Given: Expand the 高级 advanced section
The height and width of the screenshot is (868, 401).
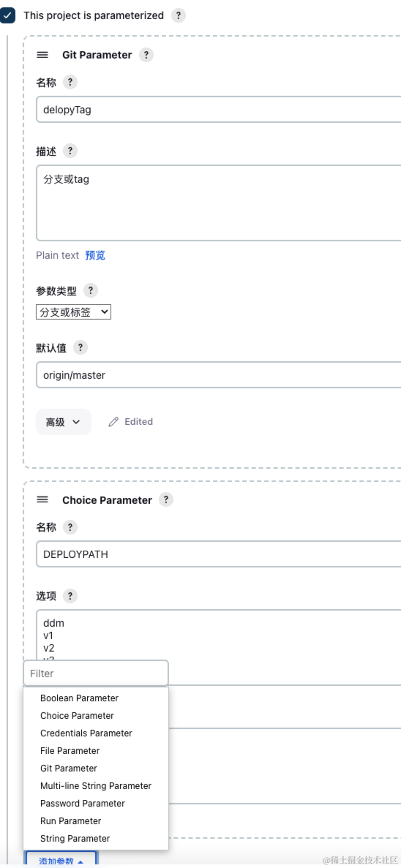Looking at the screenshot, I should click(x=64, y=422).
